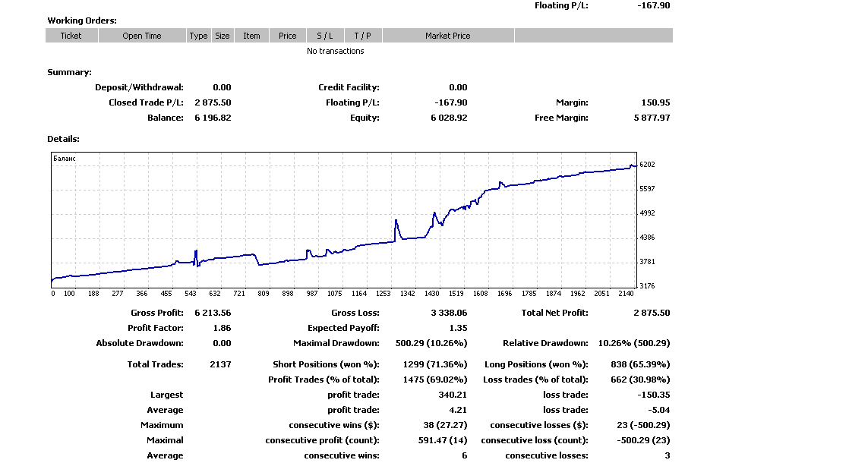
Task: Click the T / P column header
Action: point(363,36)
